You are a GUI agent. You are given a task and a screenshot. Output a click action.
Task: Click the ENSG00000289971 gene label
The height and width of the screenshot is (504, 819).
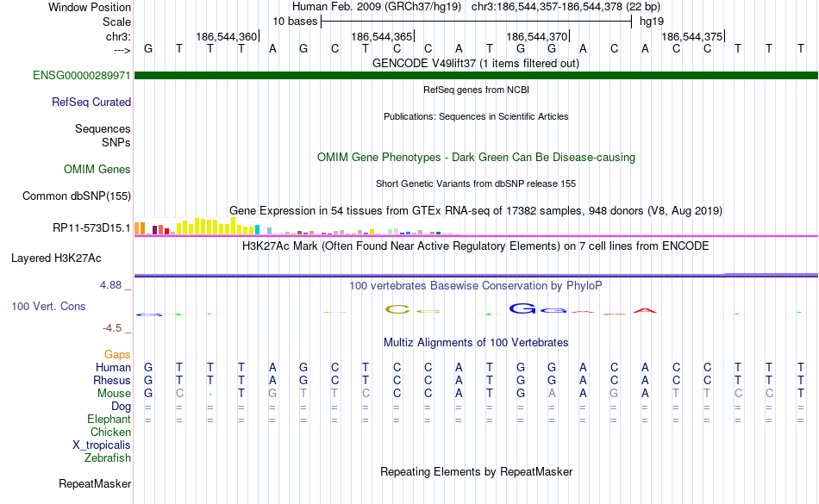click(82, 75)
